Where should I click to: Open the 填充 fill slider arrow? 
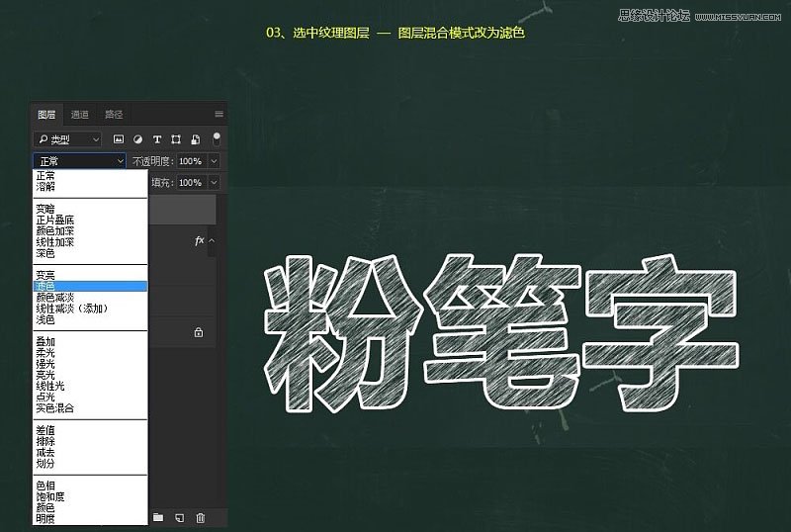[214, 182]
